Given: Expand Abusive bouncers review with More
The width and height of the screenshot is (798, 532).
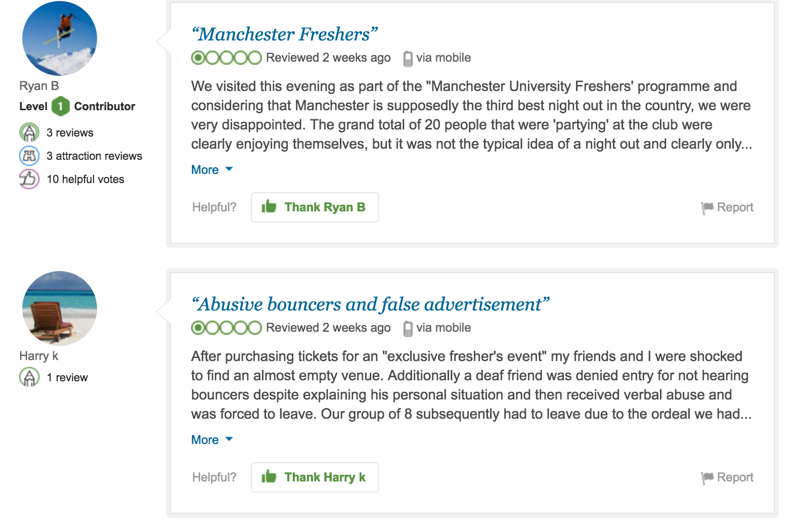Looking at the screenshot, I should 205,440.
